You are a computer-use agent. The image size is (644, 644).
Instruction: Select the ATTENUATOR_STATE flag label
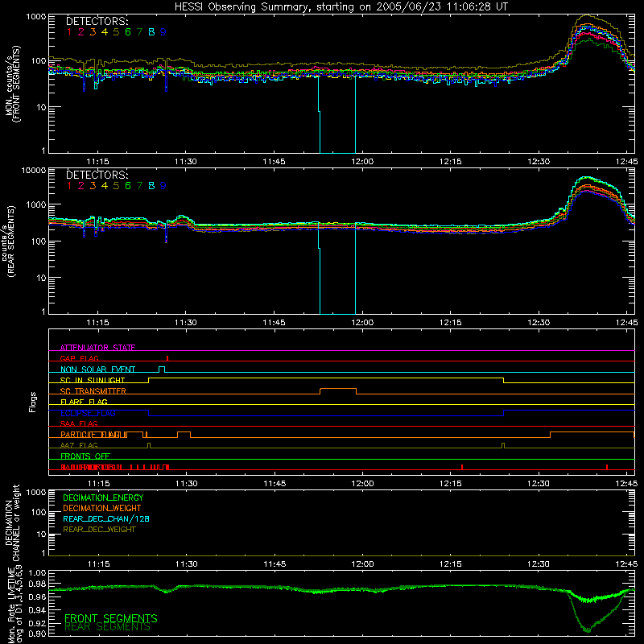tap(97, 348)
